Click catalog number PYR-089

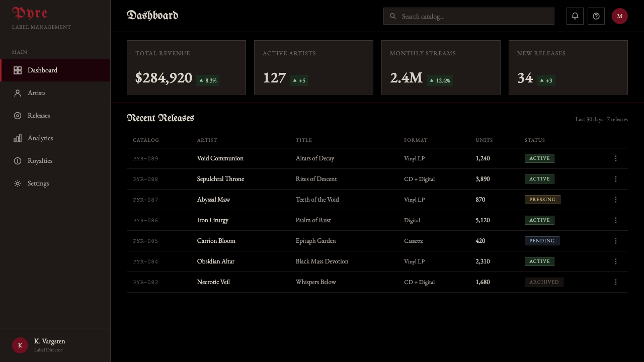[146, 159]
